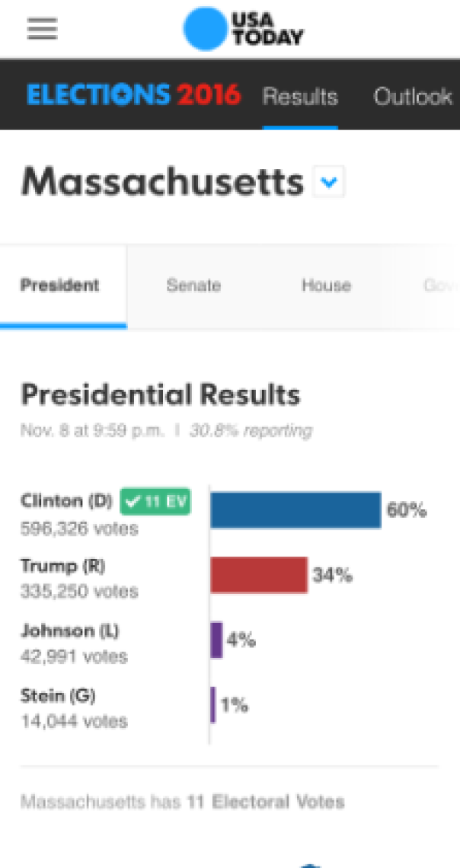Image resolution: width=460 pixels, height=868 pixels.
Task: Click the Trump (R) candidate name
Action: (62, 566)
